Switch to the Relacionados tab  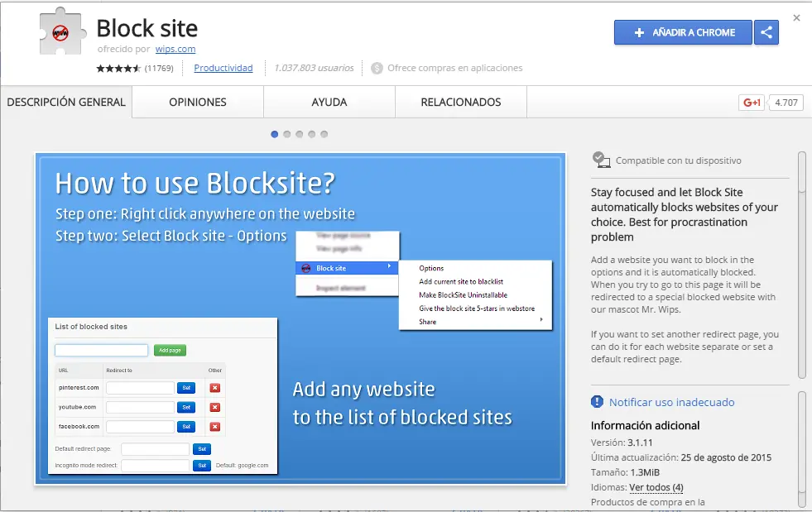[x=461, y=102]
